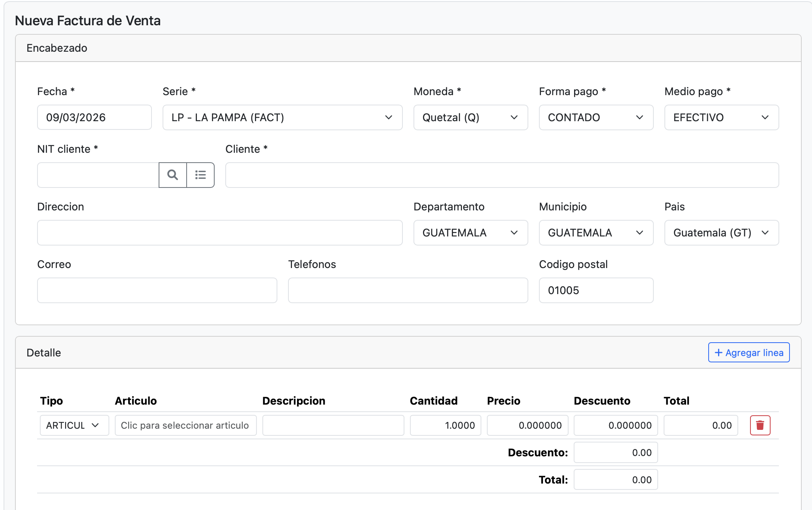
Task: Open the Forma pago CONTADO dropdown
Action: click(x=596, y=118)
